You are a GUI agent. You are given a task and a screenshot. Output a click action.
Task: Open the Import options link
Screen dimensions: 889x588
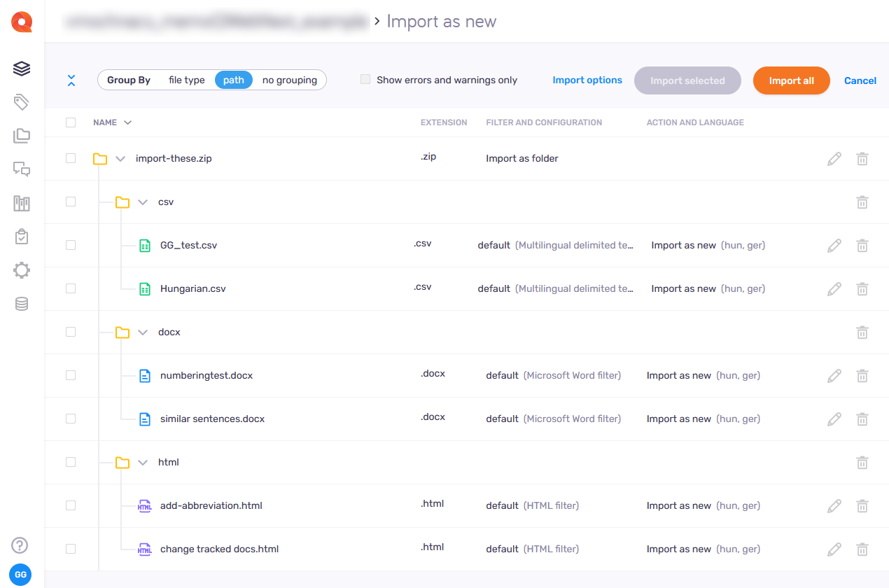click(587, 80)
